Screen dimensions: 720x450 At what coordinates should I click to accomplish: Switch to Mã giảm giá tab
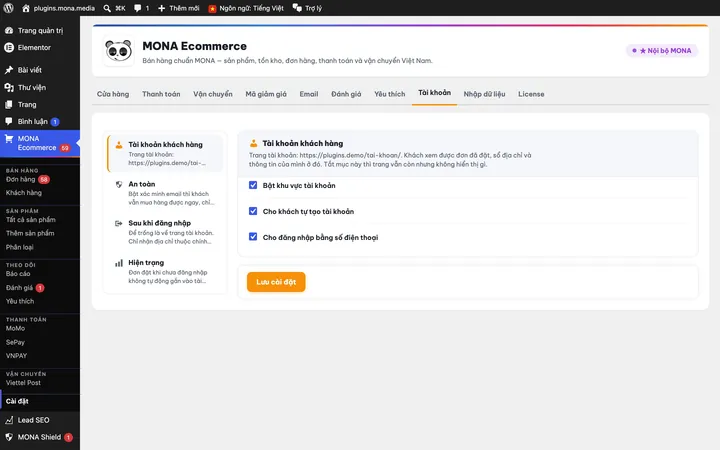tap(266, 94)
